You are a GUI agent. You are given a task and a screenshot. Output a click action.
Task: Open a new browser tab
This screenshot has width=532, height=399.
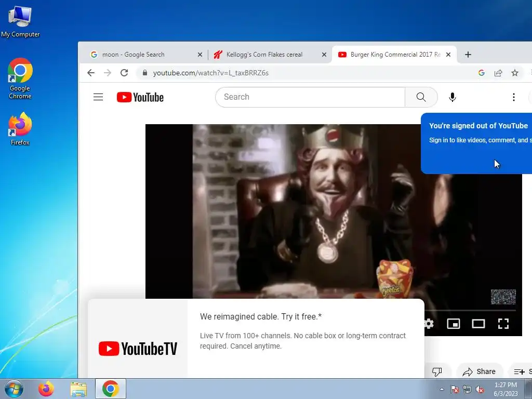click(468, 55)
